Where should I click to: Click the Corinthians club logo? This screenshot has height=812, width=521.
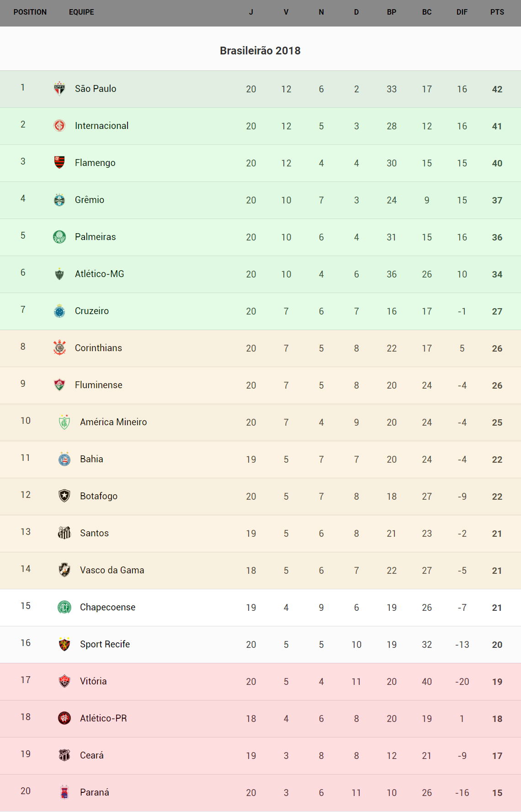[59, 348]
